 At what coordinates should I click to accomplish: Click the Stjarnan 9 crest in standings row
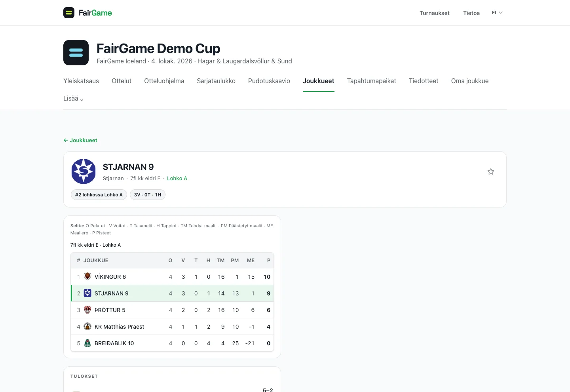pos(87,293)
